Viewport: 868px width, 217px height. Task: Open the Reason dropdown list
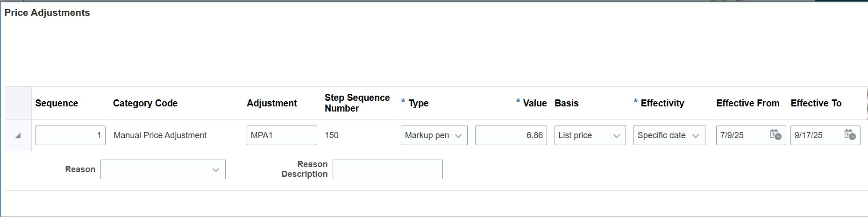point(163,169)
